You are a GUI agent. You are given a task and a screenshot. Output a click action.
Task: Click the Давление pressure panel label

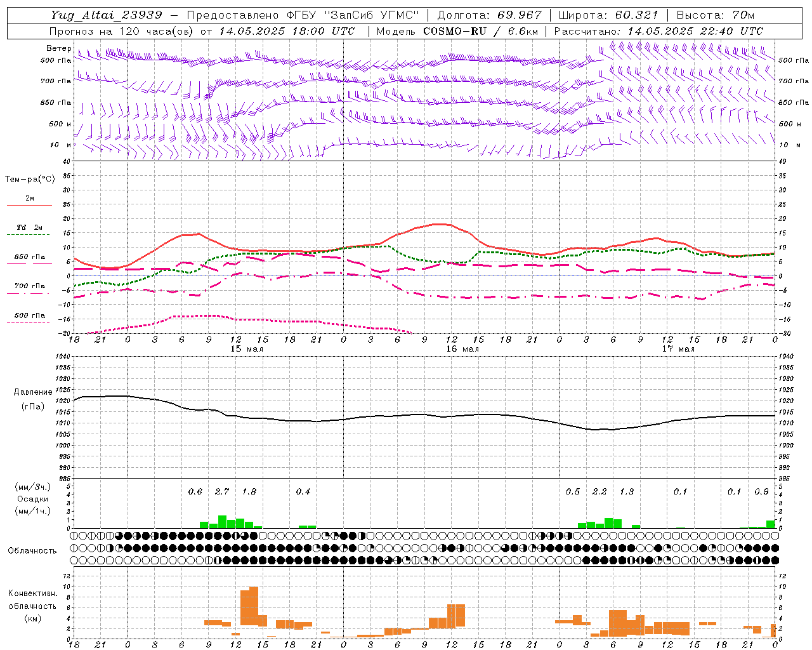click(x=33, y=392)
